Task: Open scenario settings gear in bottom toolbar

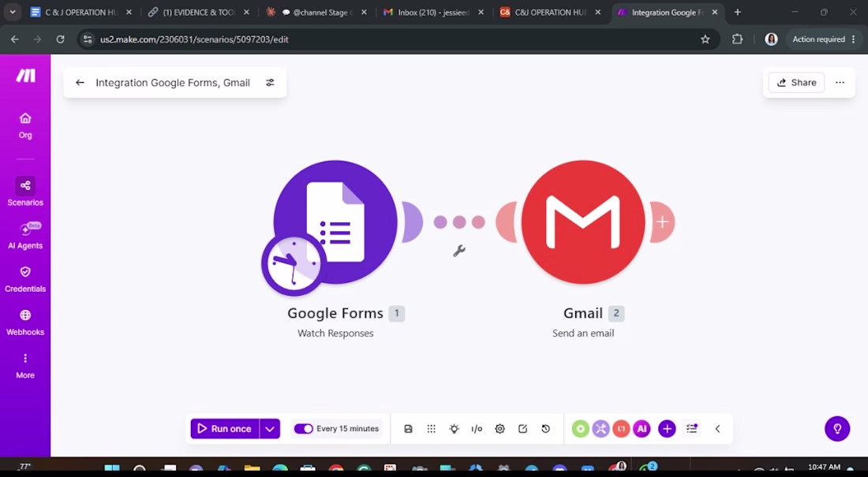Action: [499, 429]
